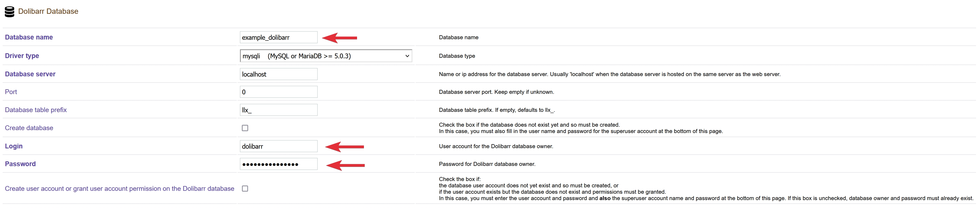This screenshot has width=980, height=212.
Task: Tick the Create database checkbox
Action: [245, 128]
